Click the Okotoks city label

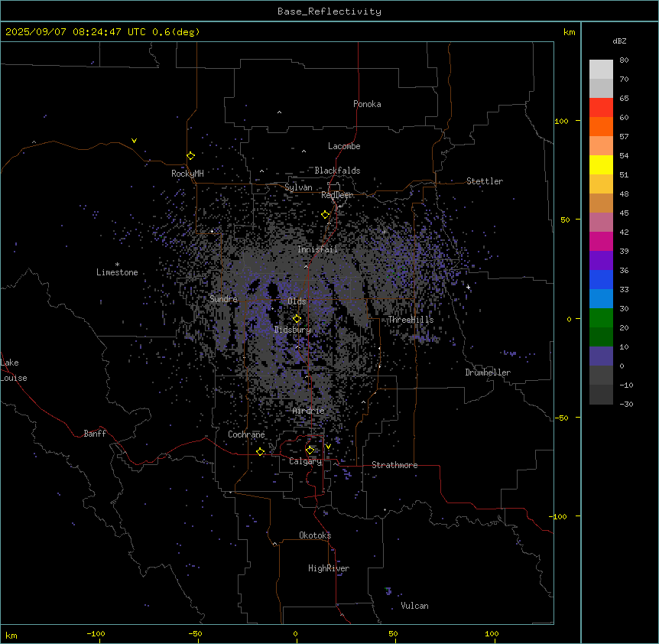click(315, 535)
